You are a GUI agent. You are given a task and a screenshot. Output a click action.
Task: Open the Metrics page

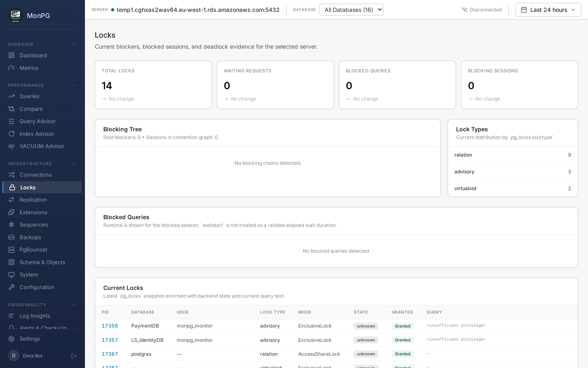click(x=42, y=68)
